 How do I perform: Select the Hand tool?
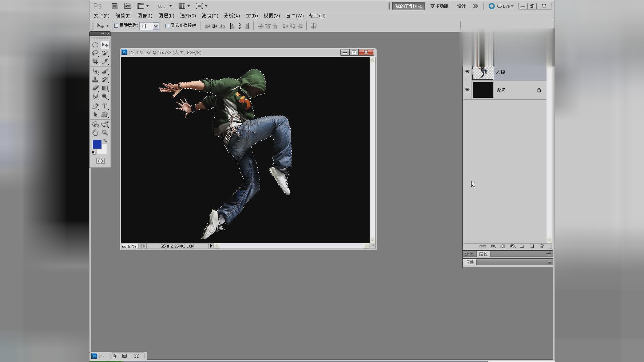pos(95,133)
